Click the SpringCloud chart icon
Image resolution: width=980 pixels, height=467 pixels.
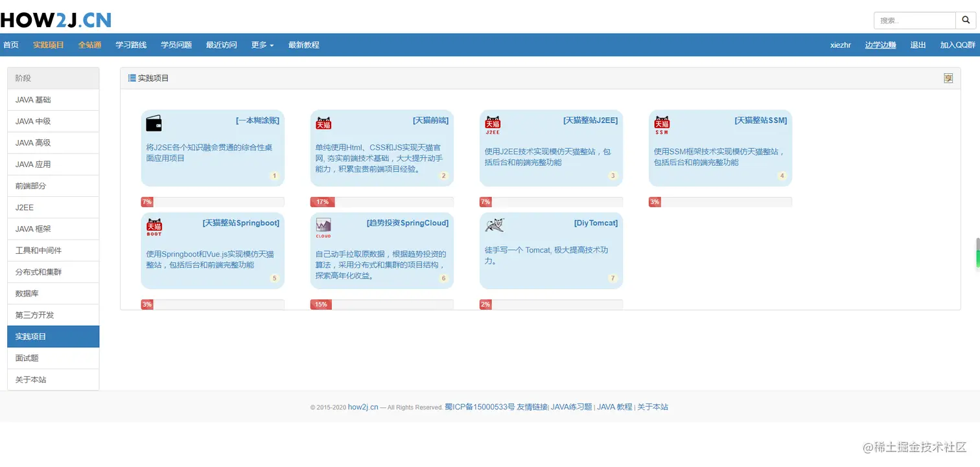point(323,227)
